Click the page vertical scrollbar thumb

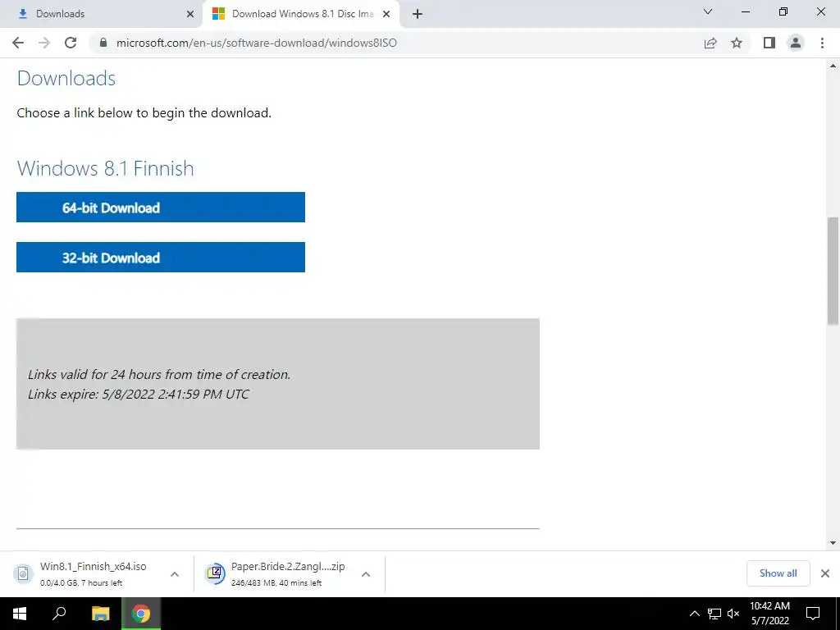(x=833, y=271)
